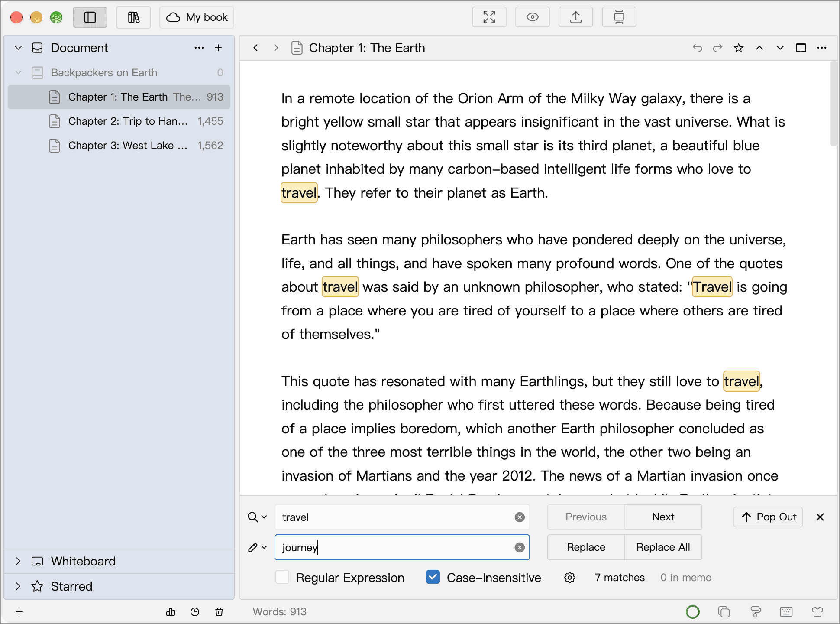This screenshot has width=840, height=624.
Task: Open editor more options menu
Action: (x=822, y=48)
